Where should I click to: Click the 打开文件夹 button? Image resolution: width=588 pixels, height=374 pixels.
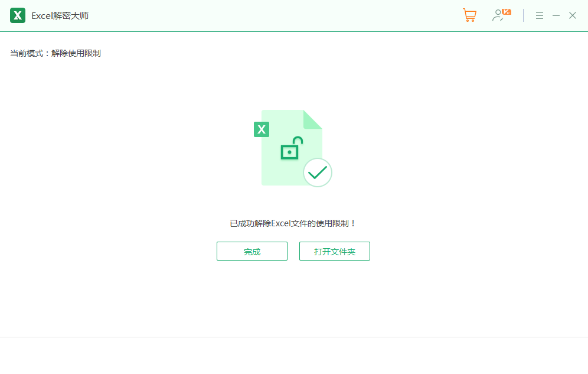(335, 251)
